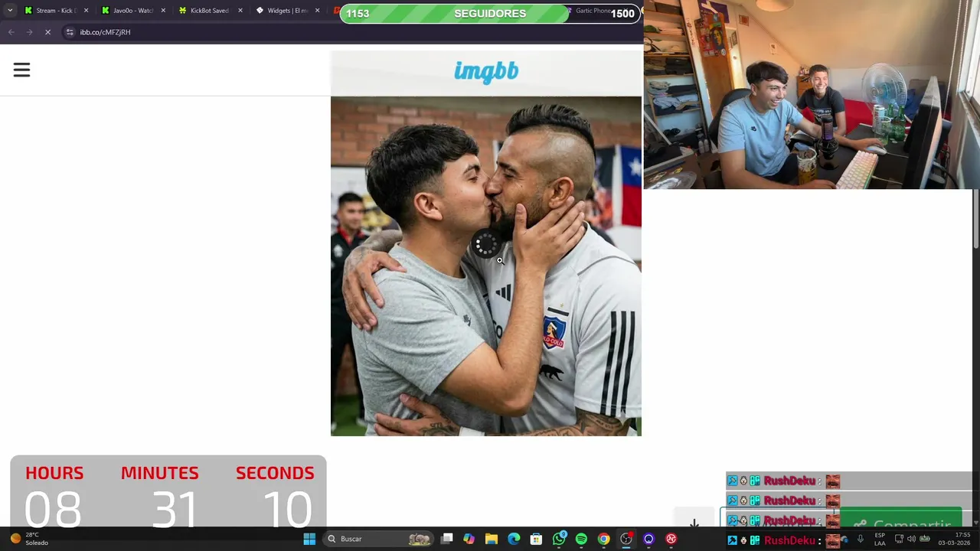Open File Explorer from the taskbar

coord(491,539)
